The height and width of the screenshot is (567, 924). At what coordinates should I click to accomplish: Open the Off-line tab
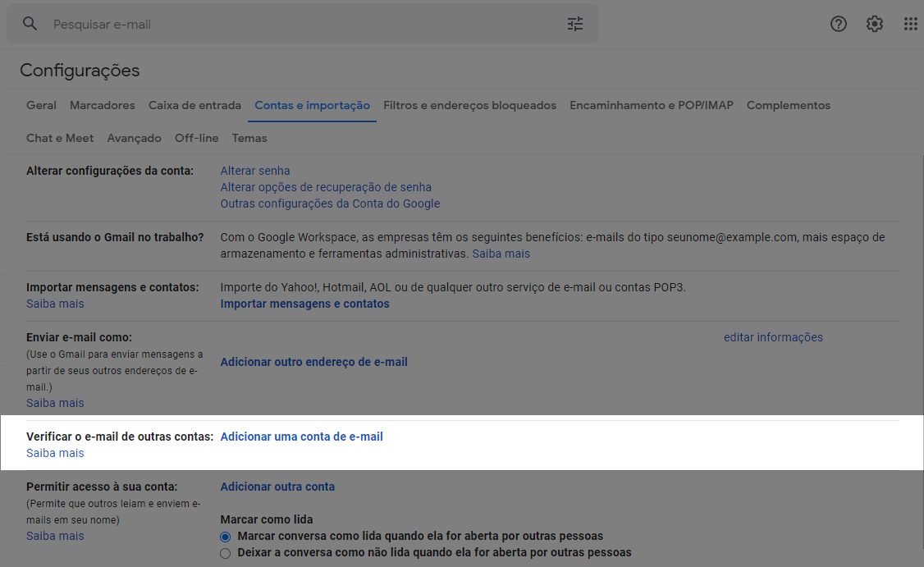[x=197, y=138]
